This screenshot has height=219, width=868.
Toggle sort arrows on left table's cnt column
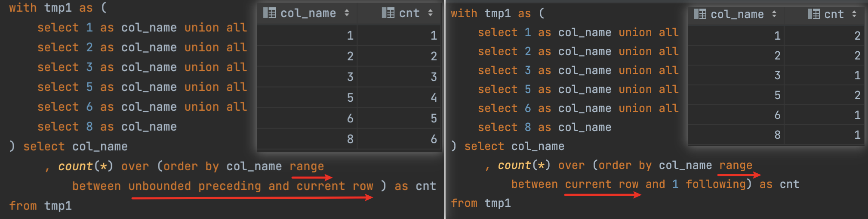coord(430,13)
